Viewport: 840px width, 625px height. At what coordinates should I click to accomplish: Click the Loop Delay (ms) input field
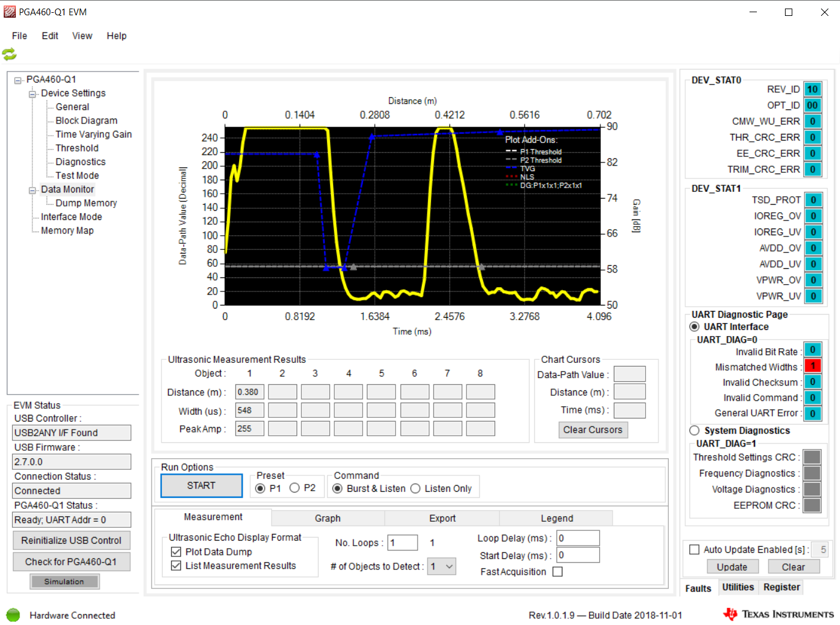point(578,538)
